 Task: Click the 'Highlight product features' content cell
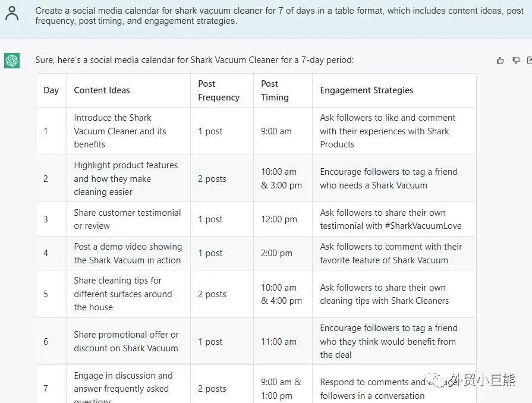[x=126, y=178]
